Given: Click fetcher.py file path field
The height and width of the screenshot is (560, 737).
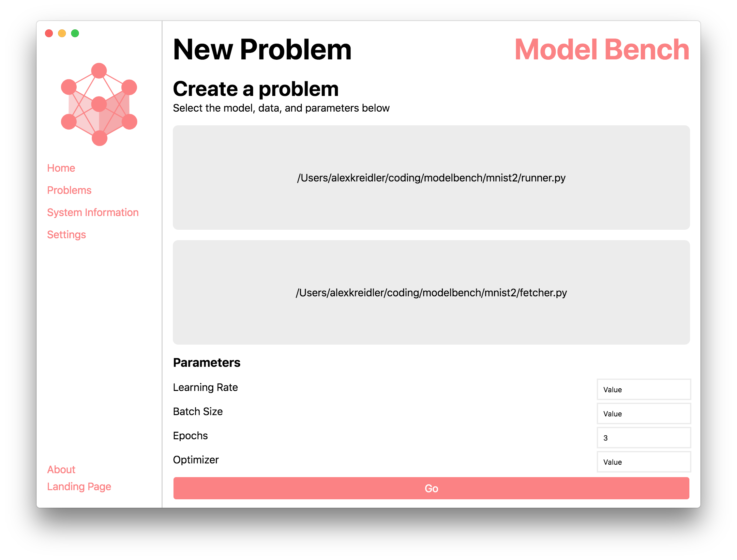Looking at the screenshot, I should tap(431, 292).
